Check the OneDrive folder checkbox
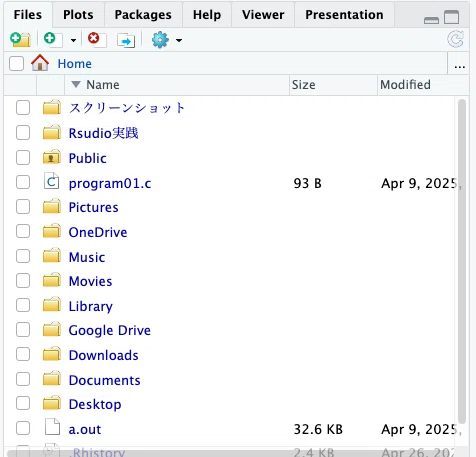476x457 pixels. (23, 231)
